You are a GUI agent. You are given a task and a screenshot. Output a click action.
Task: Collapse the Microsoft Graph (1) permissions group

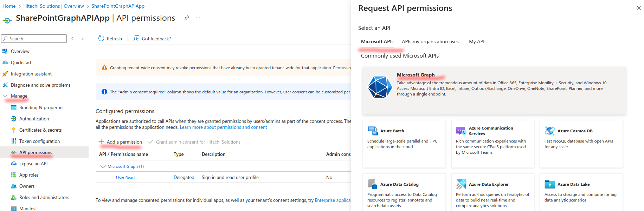point(103,166)
